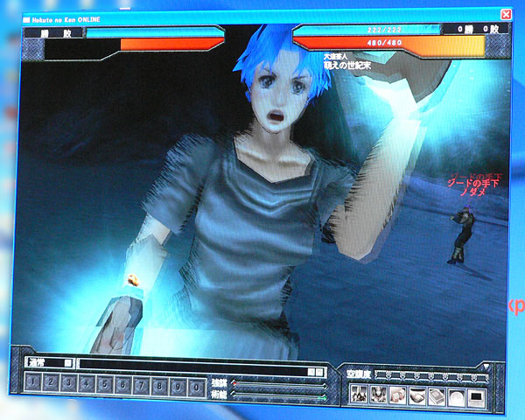Select hotkey slot 5 in skill bar
The width and height of the screenshot is (525, 420).
(105, 385)
